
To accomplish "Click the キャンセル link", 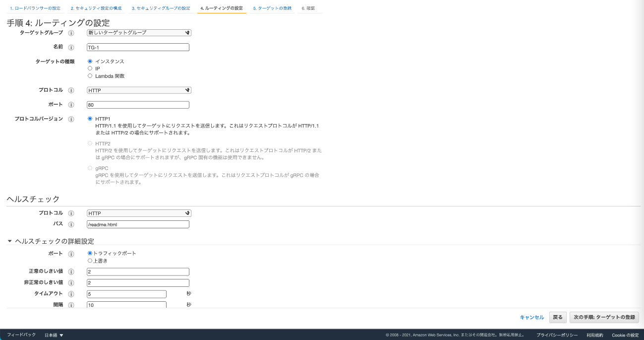I will [531, 317].
